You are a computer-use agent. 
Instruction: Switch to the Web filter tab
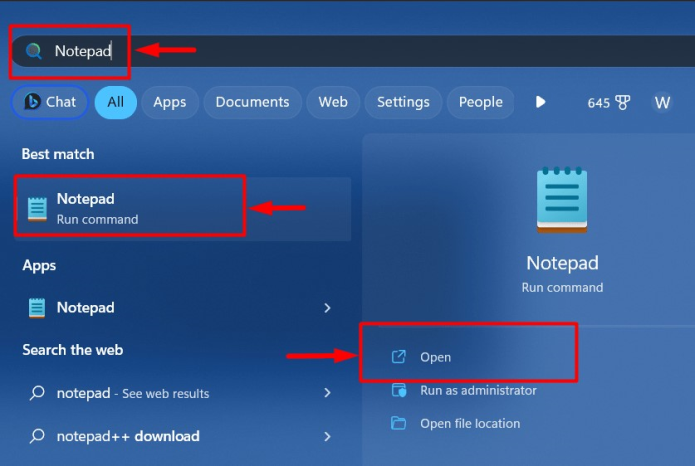(333, 102)
